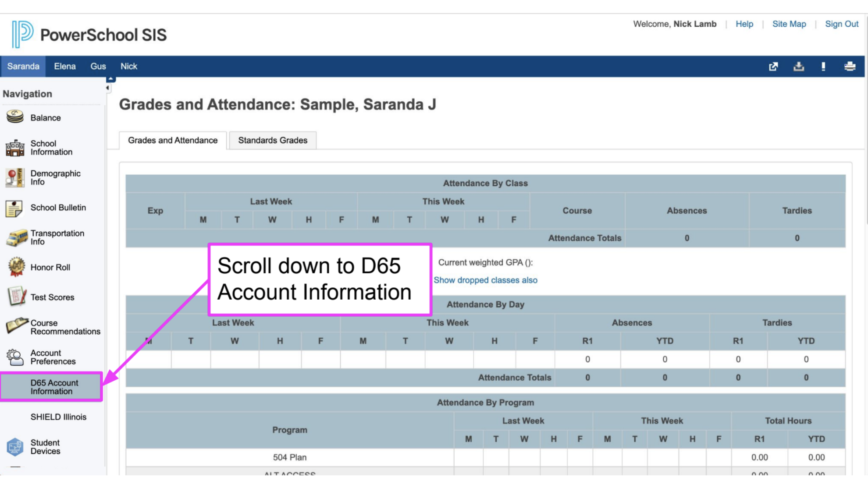This screenshot has width=868, height=488.
Task: Click the Attendance By Program header
Action: pyautogui.click(x=485, y=403)
